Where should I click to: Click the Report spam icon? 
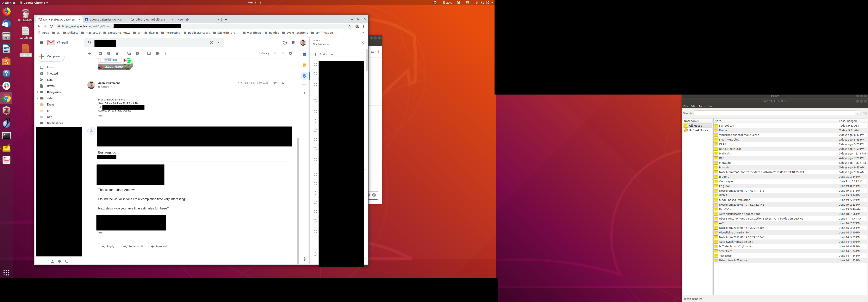108,54
